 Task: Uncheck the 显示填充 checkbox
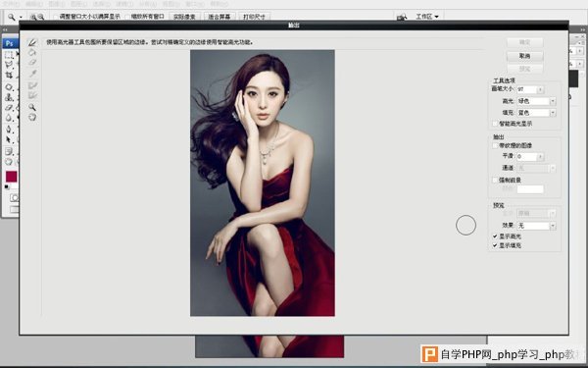[x=495, y=245]
